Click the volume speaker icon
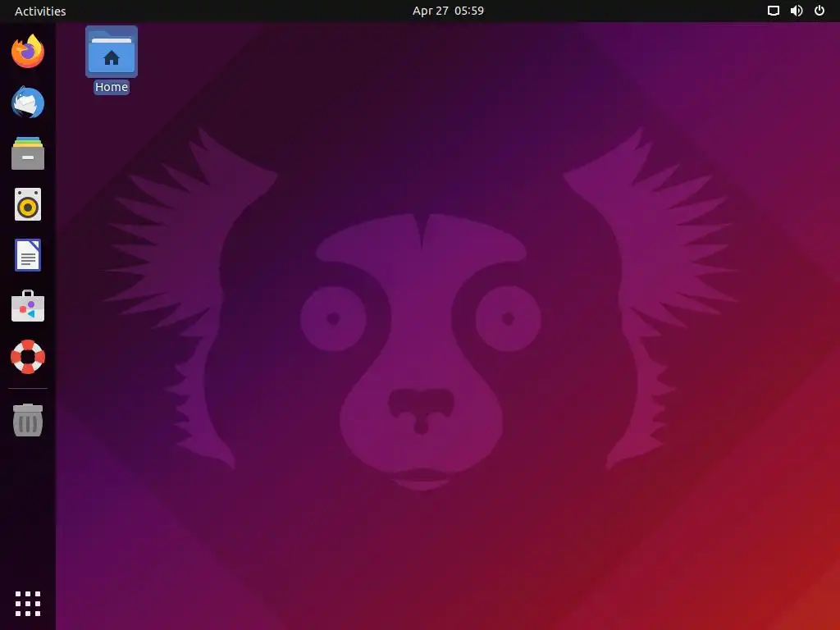840x630 pixels. coord(797,11)
